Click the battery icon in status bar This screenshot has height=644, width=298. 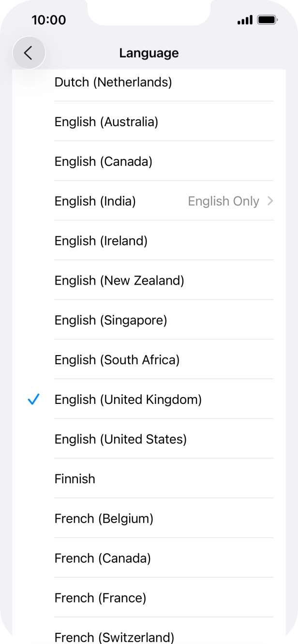tap(266, 20)
